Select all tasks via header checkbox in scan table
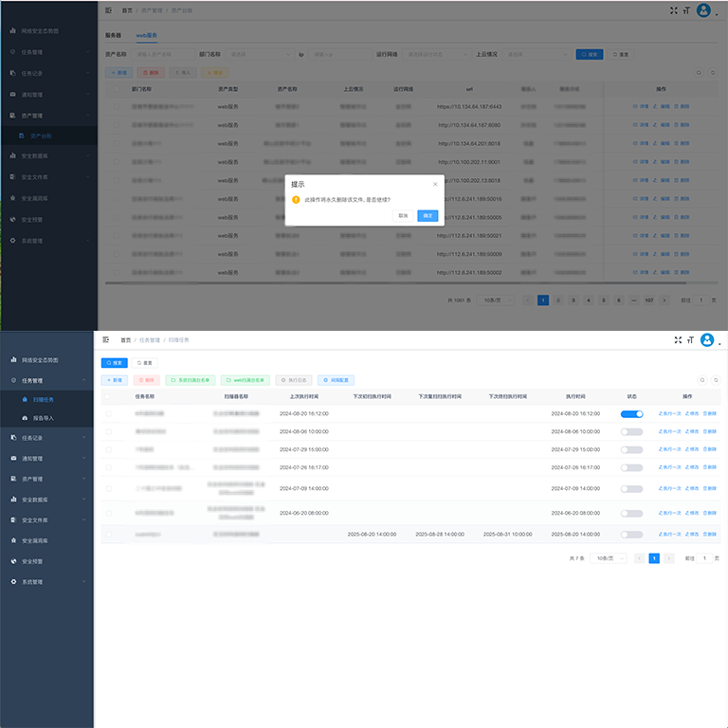Viewport: 728px width, 728px height. tap(108, 397)
